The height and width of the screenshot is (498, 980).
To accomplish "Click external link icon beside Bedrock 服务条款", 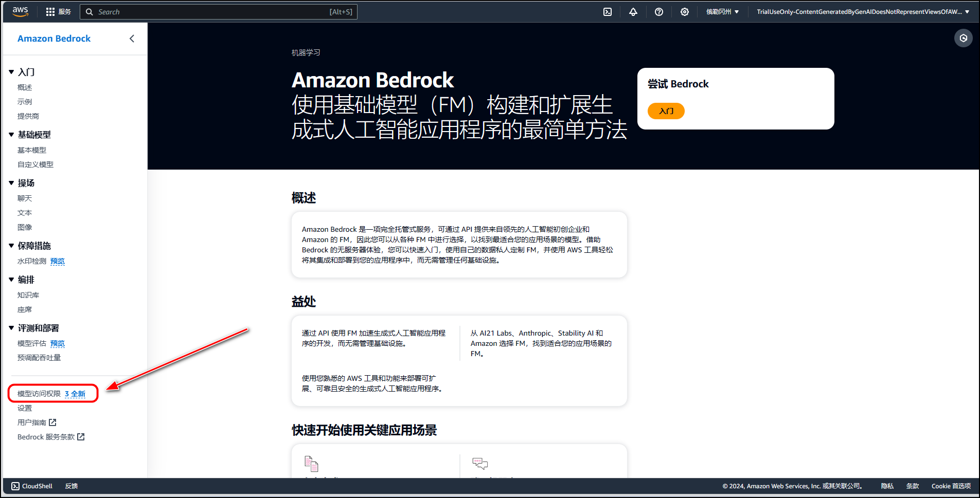I will click(81, 437).
